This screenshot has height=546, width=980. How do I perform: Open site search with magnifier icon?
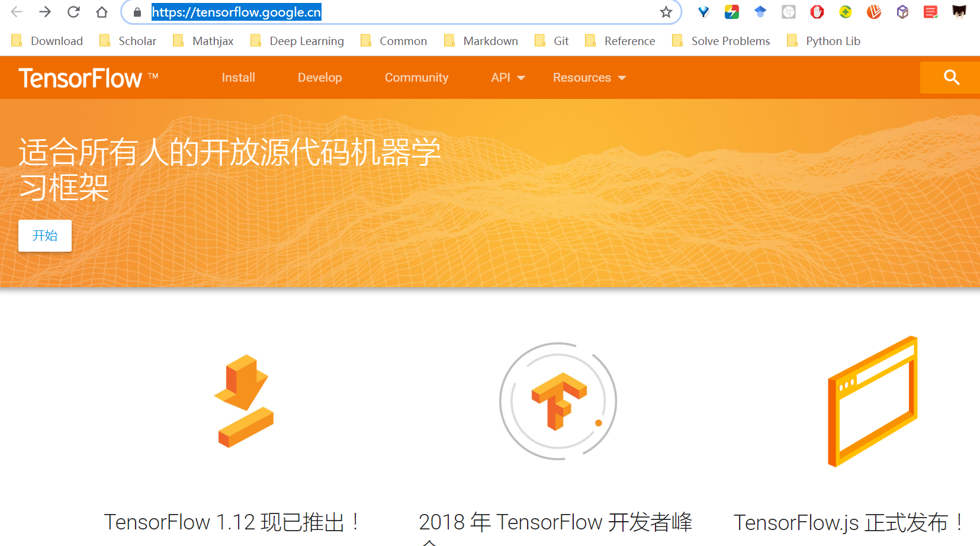coord(952,77)
